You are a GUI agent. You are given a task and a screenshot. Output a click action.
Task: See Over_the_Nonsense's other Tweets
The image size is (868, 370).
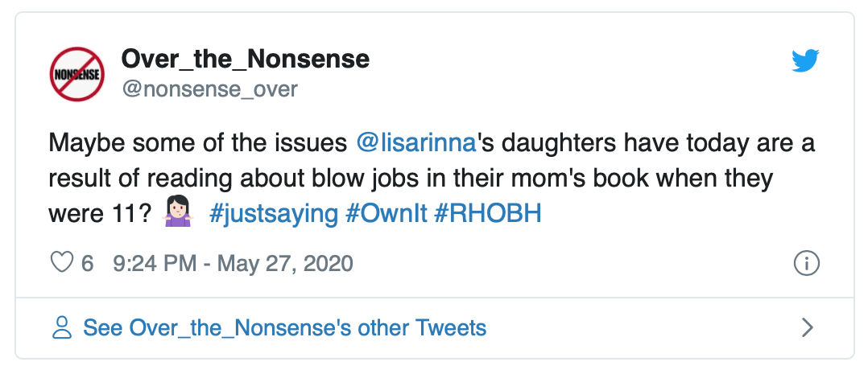pos(284,327)
